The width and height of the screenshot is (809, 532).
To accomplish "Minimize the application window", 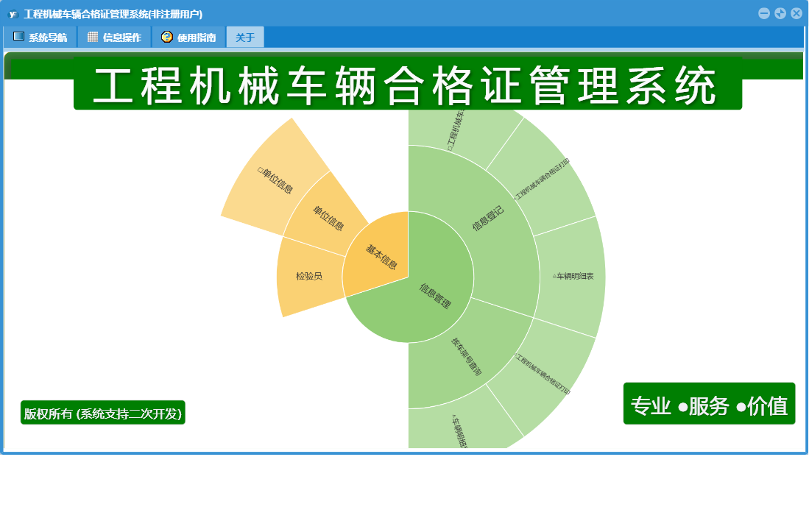I will [x=764, y=13].
